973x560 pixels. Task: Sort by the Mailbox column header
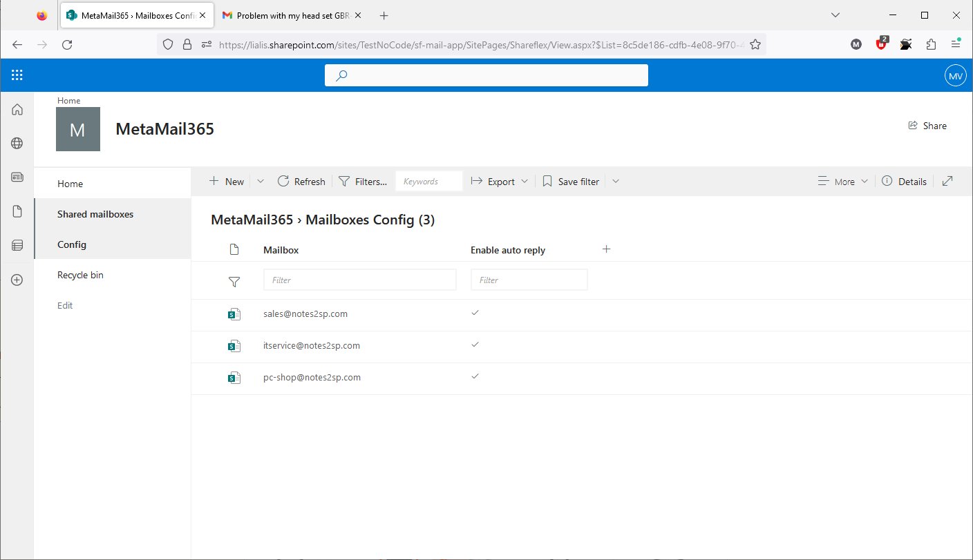[x=281, y=250]
